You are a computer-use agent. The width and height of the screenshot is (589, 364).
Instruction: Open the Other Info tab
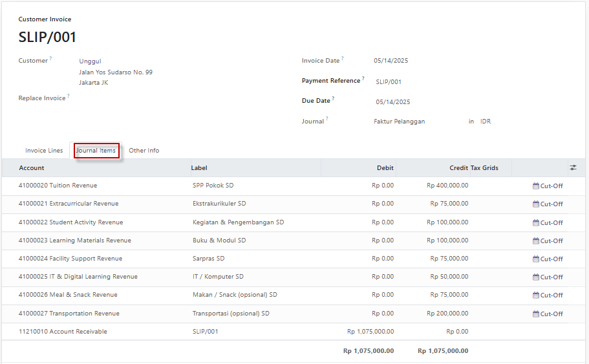pos(144,150)
